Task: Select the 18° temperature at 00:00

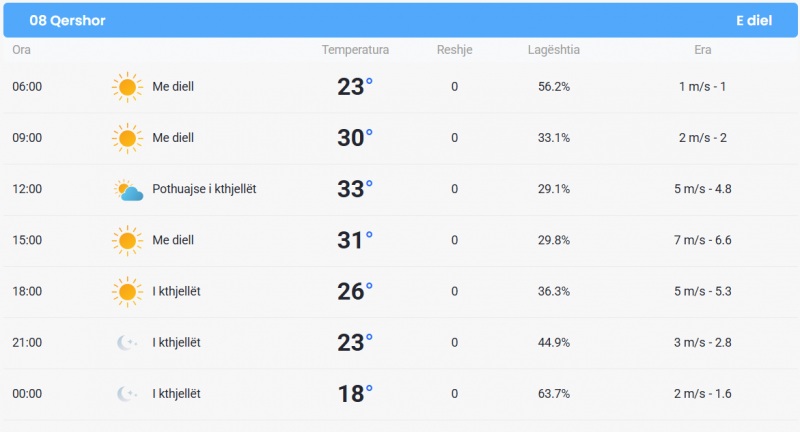Action: pyautogui.click(x=355, y=394)
